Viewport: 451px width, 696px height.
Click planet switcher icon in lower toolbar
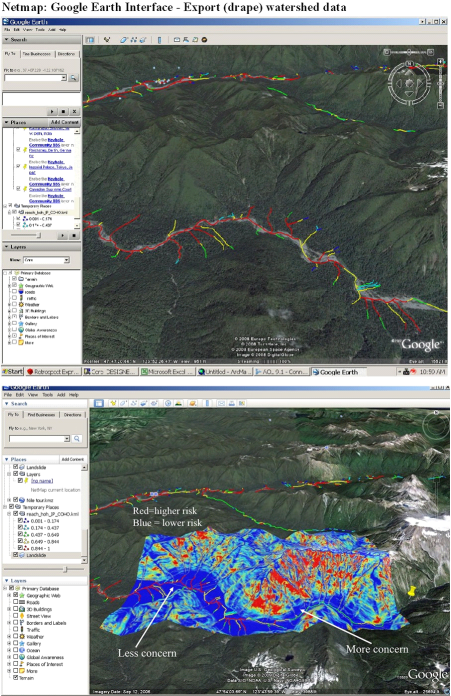(x=193, y=403)
